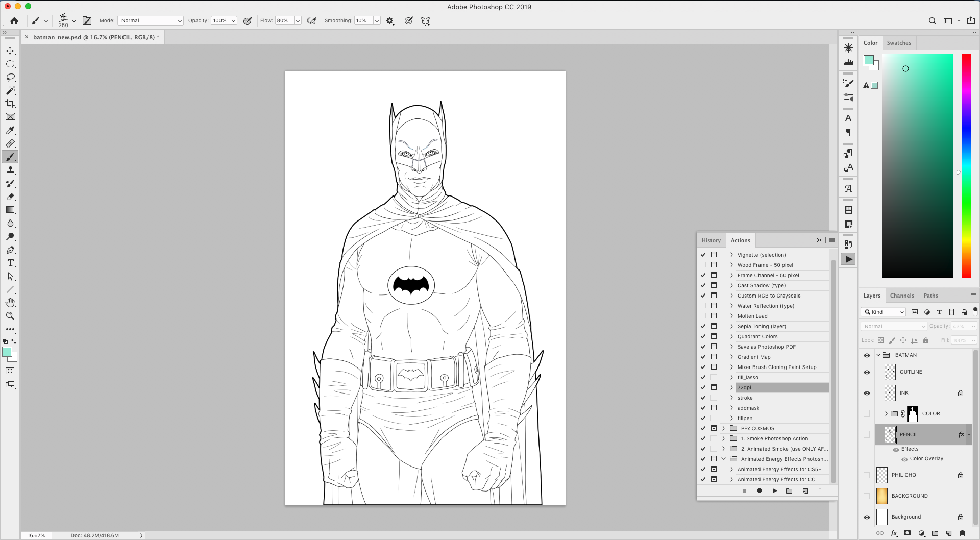Select the Eraser tool
This screenshot has width=980, height=540.
click(10, 197)
